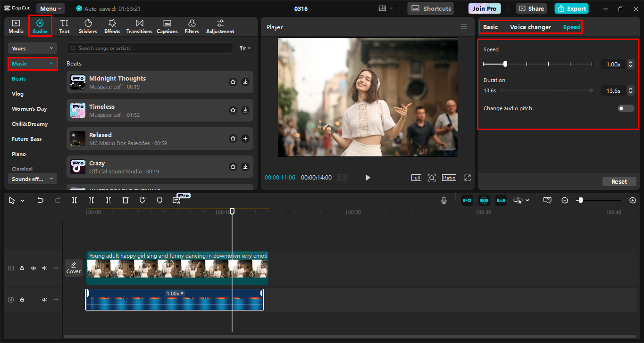Screen dimensions: 644x343
Task: Lock the audio track
Action: (x=22, y=300)
